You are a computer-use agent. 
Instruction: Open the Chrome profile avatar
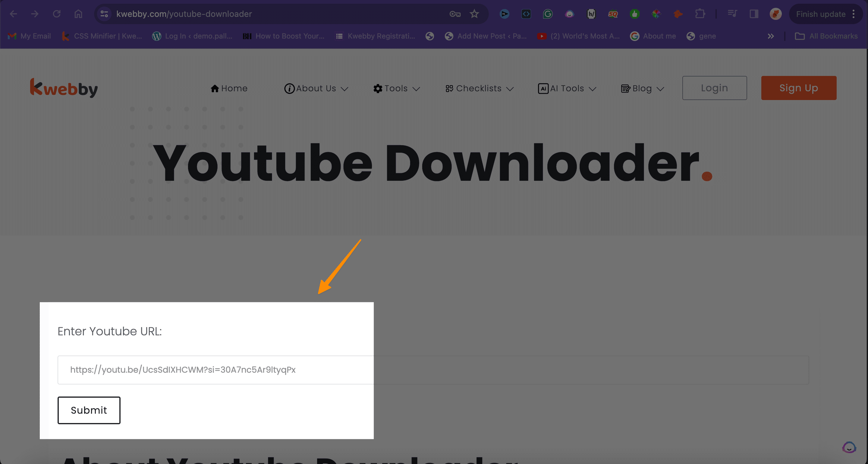coord(776,14)
